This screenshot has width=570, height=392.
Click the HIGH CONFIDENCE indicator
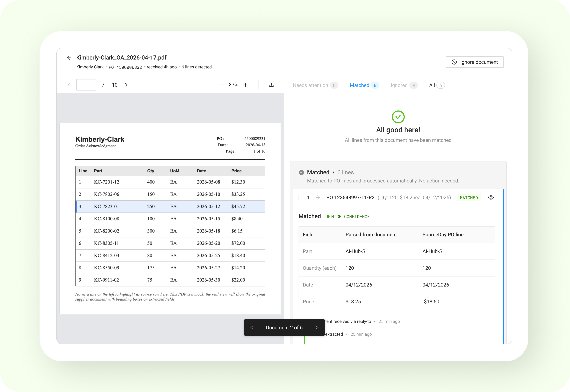pos(348,217)
